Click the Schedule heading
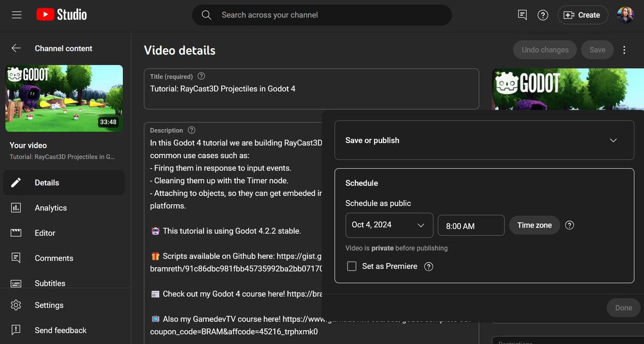644x344 pixels. coord(362,183)
